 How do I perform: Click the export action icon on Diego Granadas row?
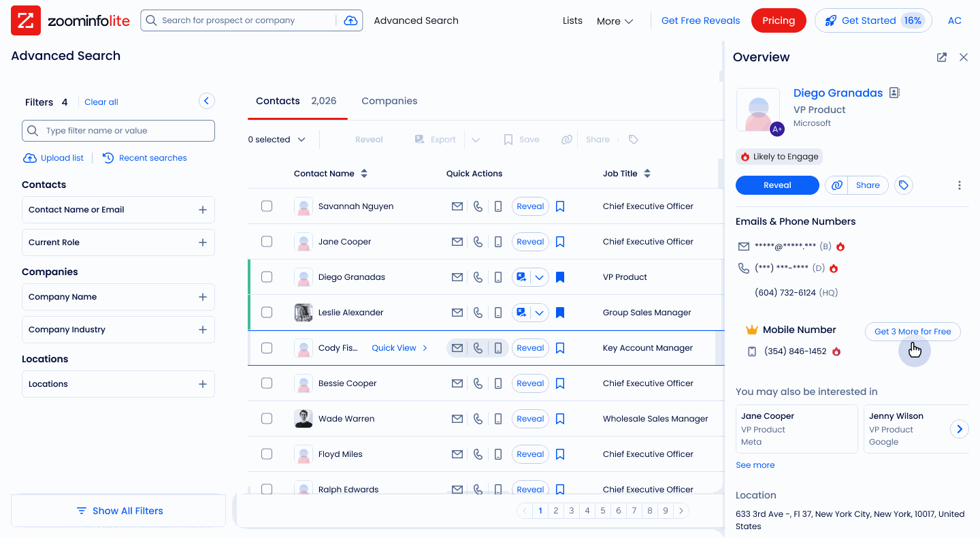coord(521,277)
